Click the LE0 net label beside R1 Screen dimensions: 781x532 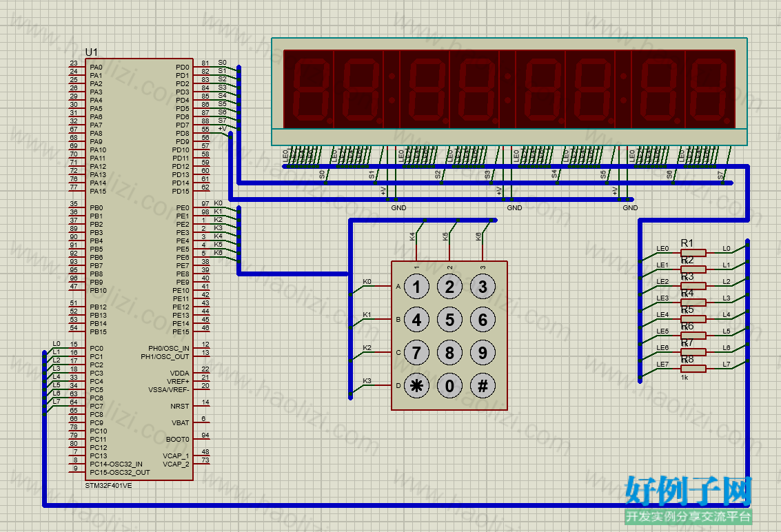pos(662,249)
